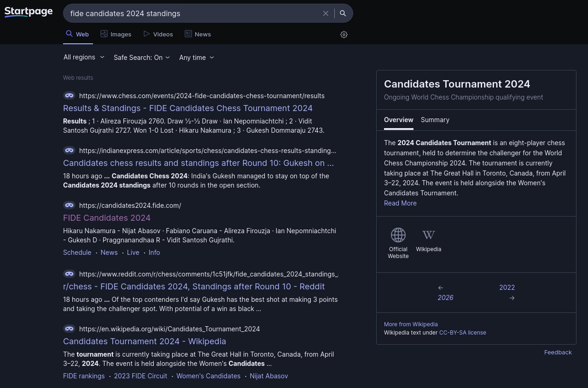Clear the search box with X icon
The height and width of the screenshot is (388, 588).
point(326,13)
